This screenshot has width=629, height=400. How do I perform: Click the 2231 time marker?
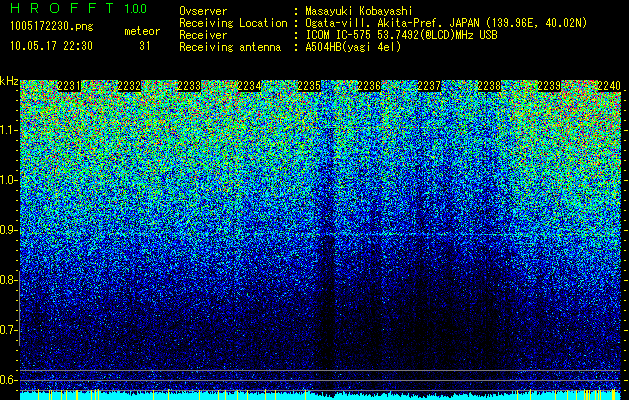click(x=69, y=86)
